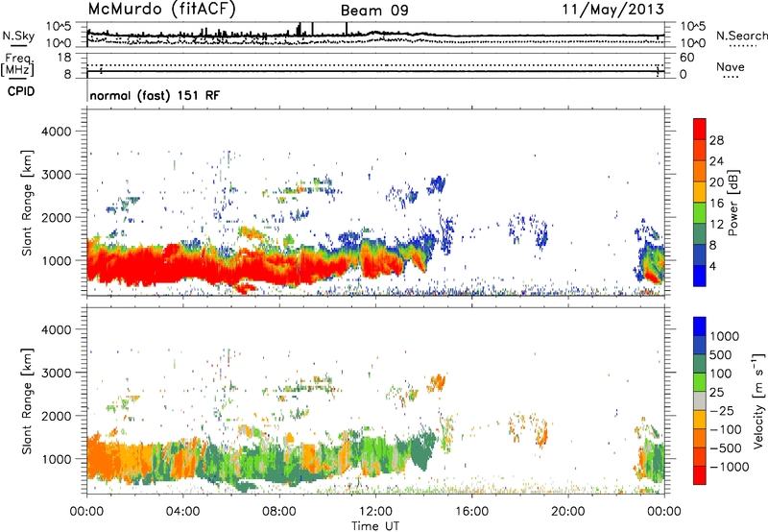Screen dimensions: 768x532
Task: Click the text normal (fast) 151 RF
Action: [155, 95]
